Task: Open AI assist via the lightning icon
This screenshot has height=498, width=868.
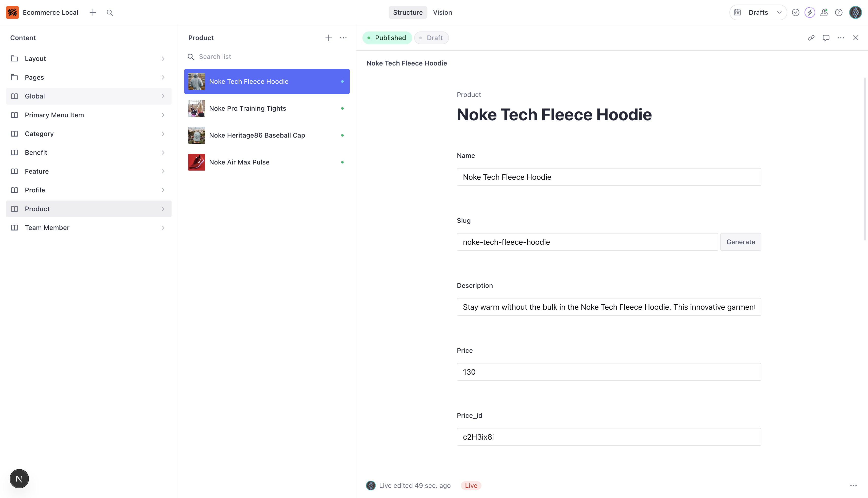Action: [x=810, y=12]
